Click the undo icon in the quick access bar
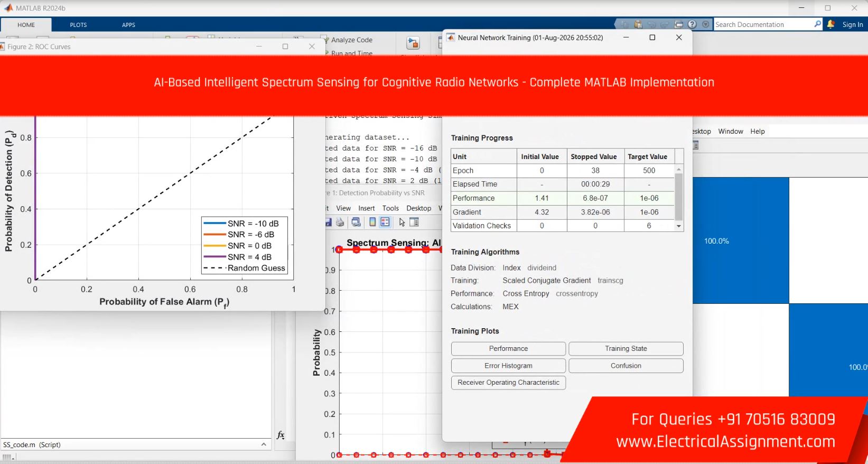 point(652,24)
